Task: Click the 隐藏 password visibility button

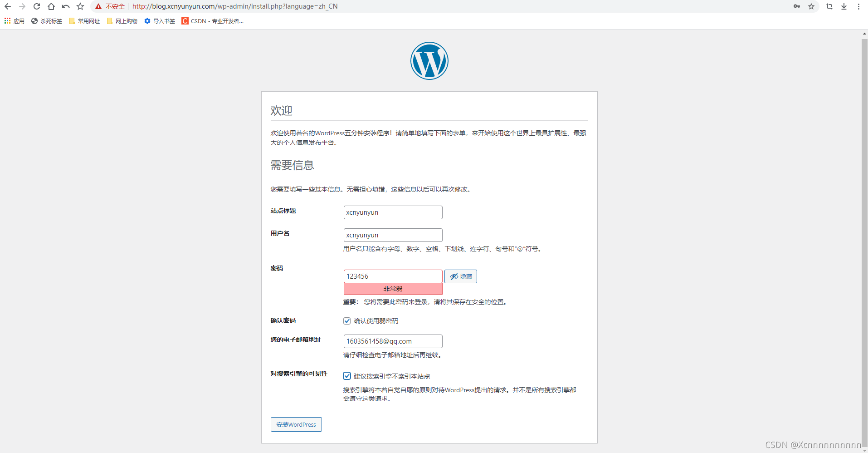Action: 461,276
